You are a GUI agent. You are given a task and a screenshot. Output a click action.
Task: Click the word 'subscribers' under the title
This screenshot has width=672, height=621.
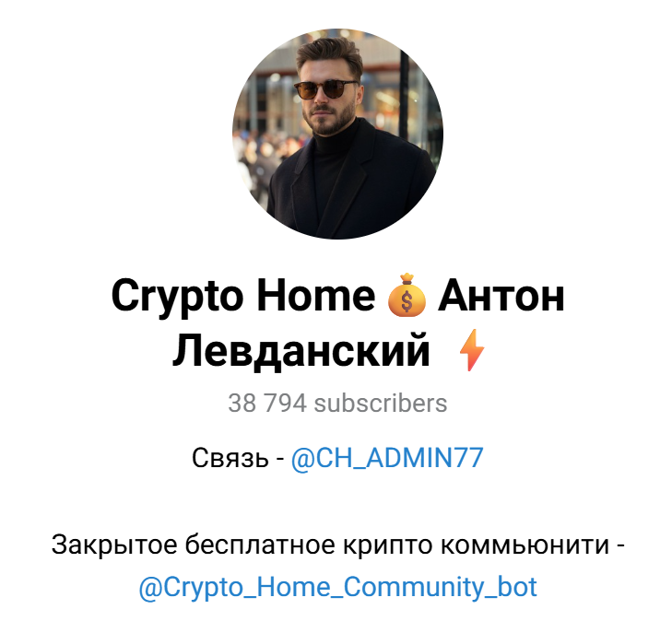tap(381, 404)
